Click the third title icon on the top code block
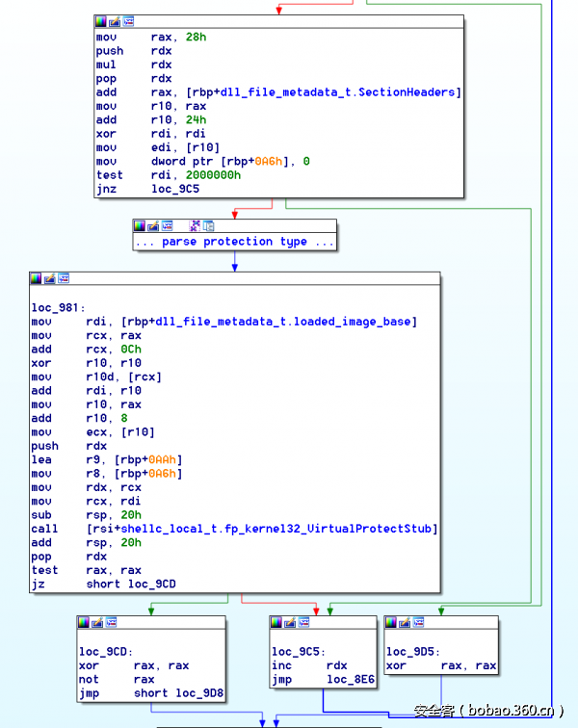This screenshot has height=728, width=578. [129, 21]
